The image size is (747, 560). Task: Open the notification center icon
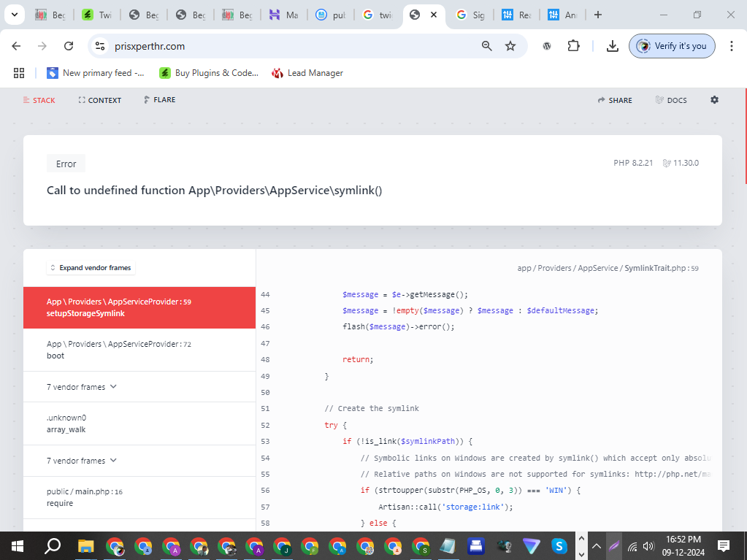tap(723, 545)
